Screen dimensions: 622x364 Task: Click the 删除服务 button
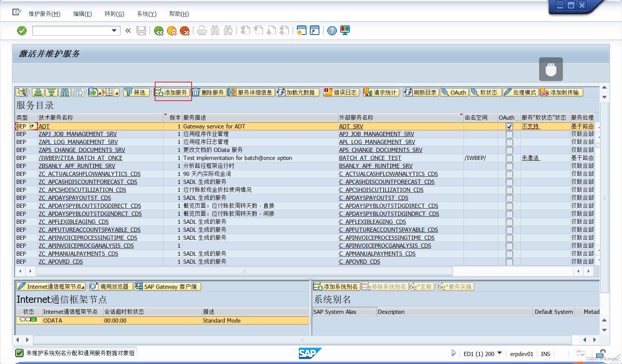(x=208, y=92)
